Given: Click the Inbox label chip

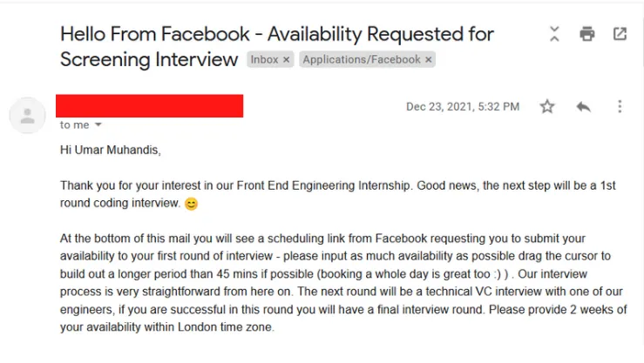Looking at the screenshot, I should coord(265,59).
